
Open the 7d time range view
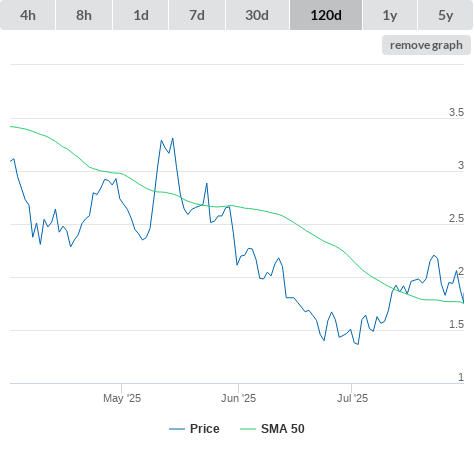tap(197, 15)
